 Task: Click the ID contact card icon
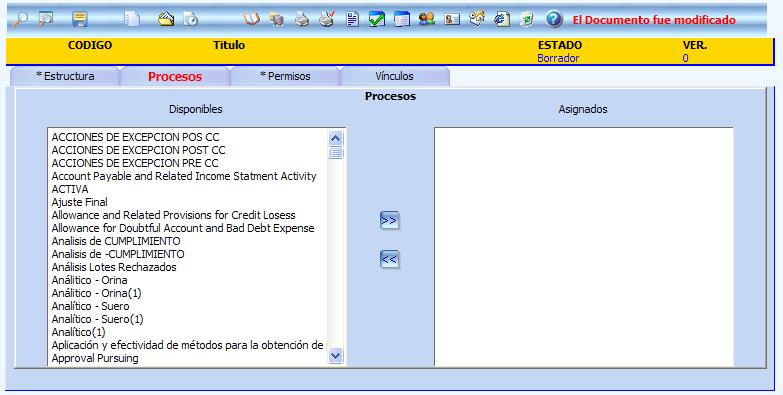[452, 19]
